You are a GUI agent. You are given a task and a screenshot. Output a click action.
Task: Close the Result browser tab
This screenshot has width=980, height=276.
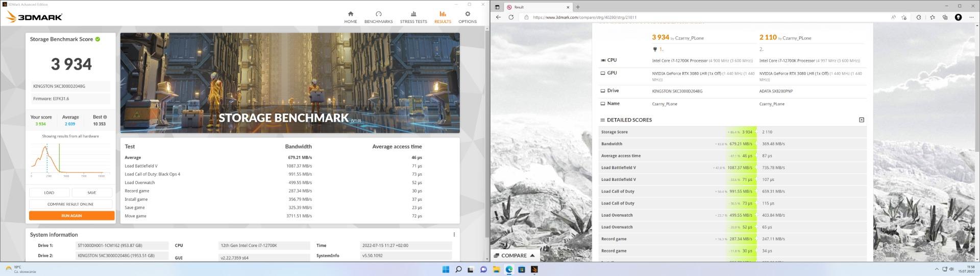click(x=568, y=7)
